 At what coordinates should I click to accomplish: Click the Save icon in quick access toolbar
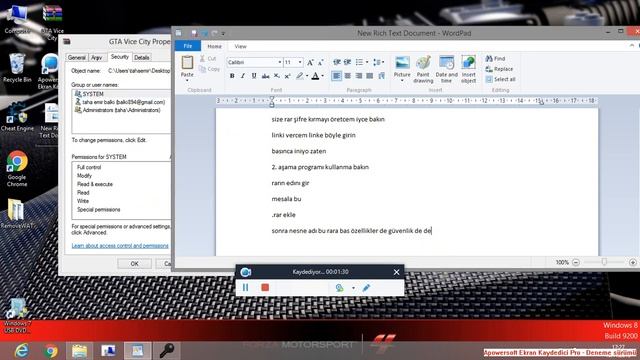click(x=194, y=33)
